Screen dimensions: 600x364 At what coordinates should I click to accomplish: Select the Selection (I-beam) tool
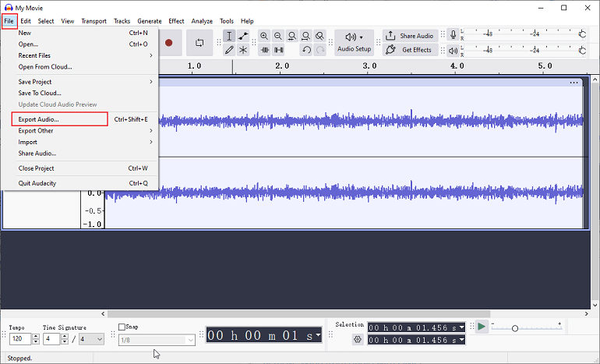coord(229,36)
